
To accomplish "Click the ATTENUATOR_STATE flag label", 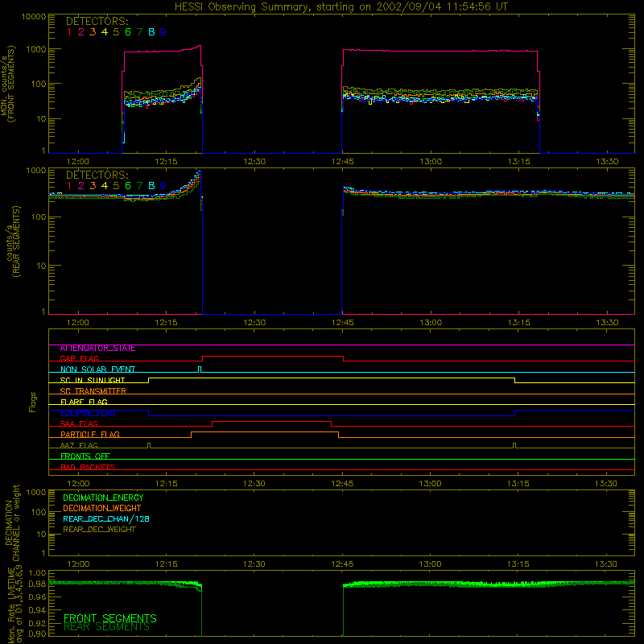I will [97, 349].
